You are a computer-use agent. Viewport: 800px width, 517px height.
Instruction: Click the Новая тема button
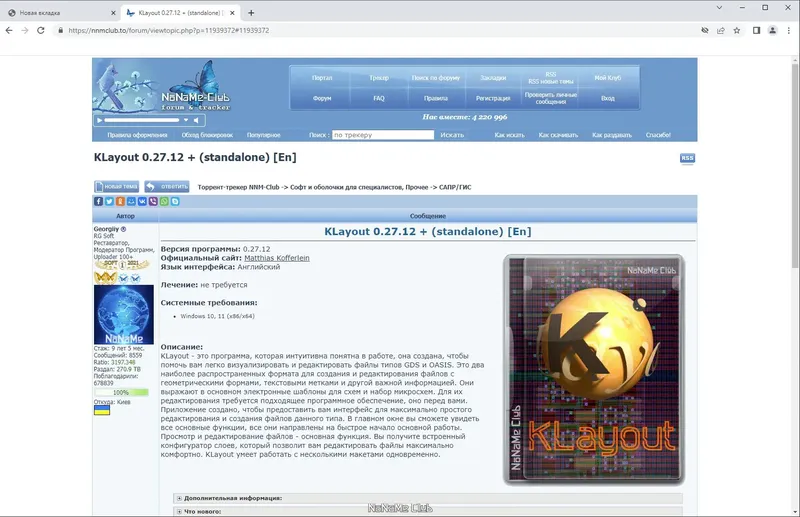click(x=116, y=186)
